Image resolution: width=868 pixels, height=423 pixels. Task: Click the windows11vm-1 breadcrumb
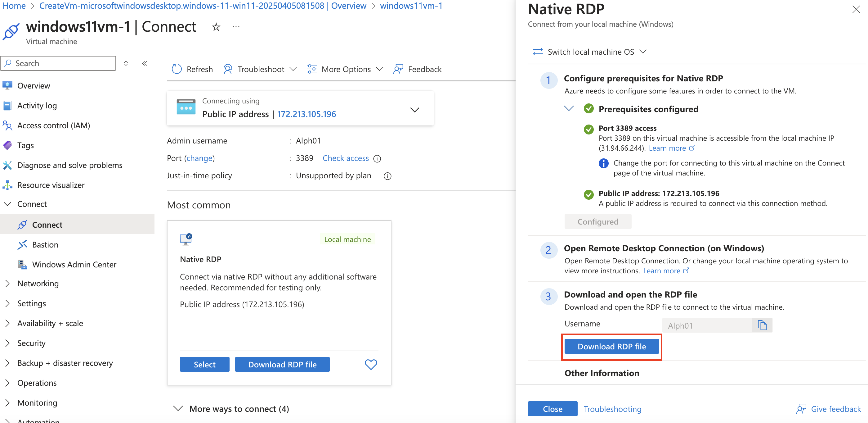[x=411, y=6]
